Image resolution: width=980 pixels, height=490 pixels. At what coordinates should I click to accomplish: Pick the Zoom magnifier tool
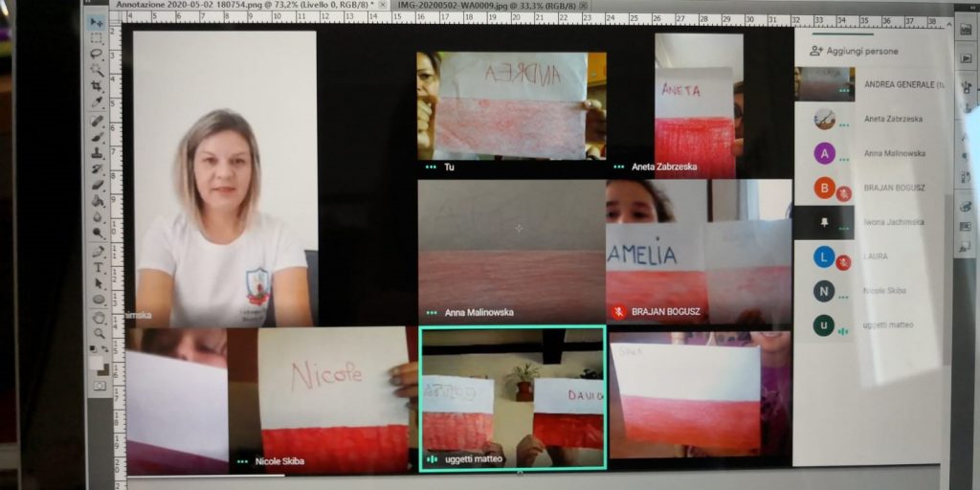tap(99, 333)
